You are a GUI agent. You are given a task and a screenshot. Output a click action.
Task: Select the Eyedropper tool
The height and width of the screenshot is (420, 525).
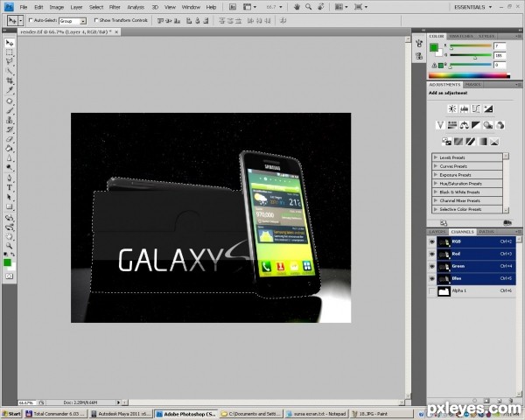coord(10,90)
